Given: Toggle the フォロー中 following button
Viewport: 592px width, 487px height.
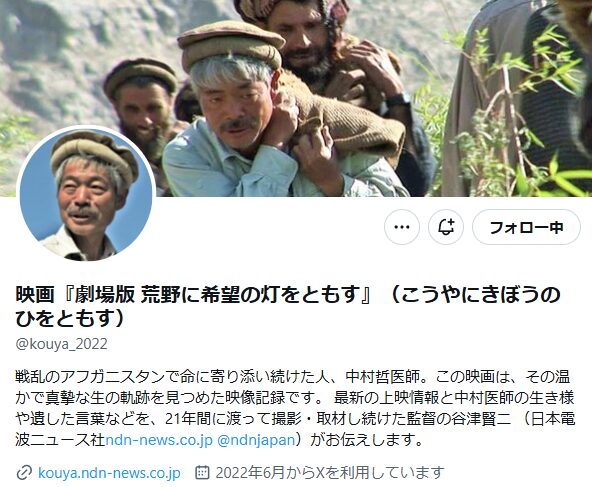Looking at the screenshot, I should click(526, 227).
